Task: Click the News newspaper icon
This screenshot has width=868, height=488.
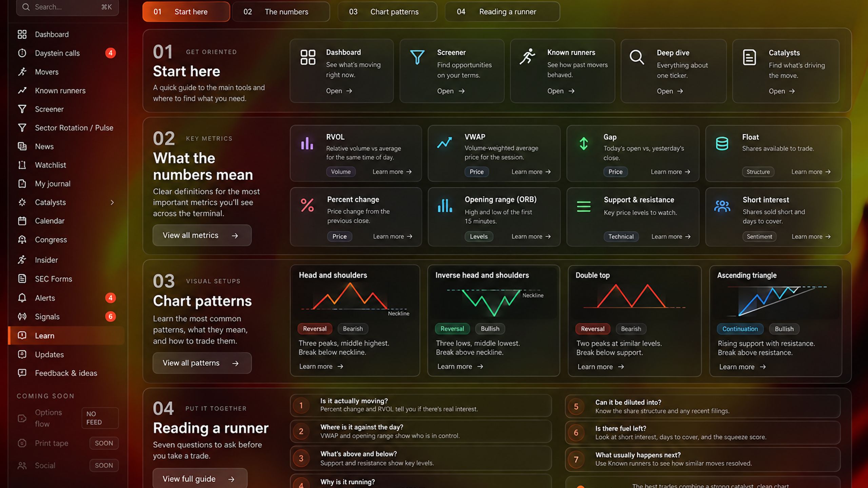Action: [x=22, y=146]
